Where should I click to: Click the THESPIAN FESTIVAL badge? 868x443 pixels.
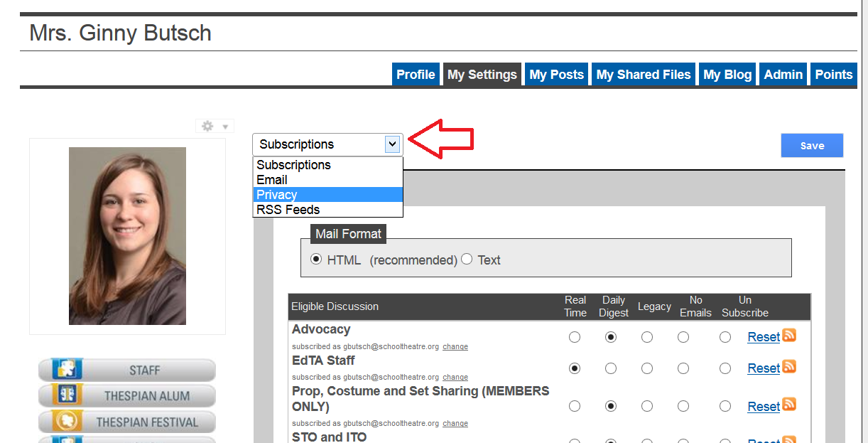pos(127,422)
